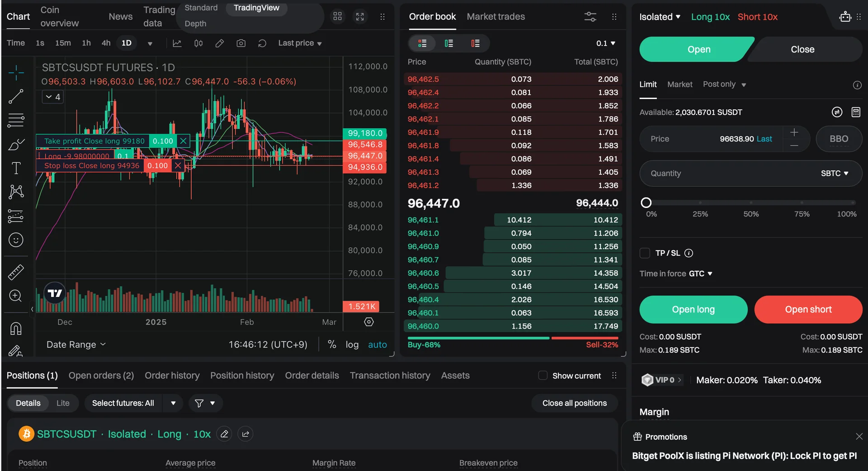868x471 pixels.
Task: Open the calculator icon near available balance
Action: (856, 112)
